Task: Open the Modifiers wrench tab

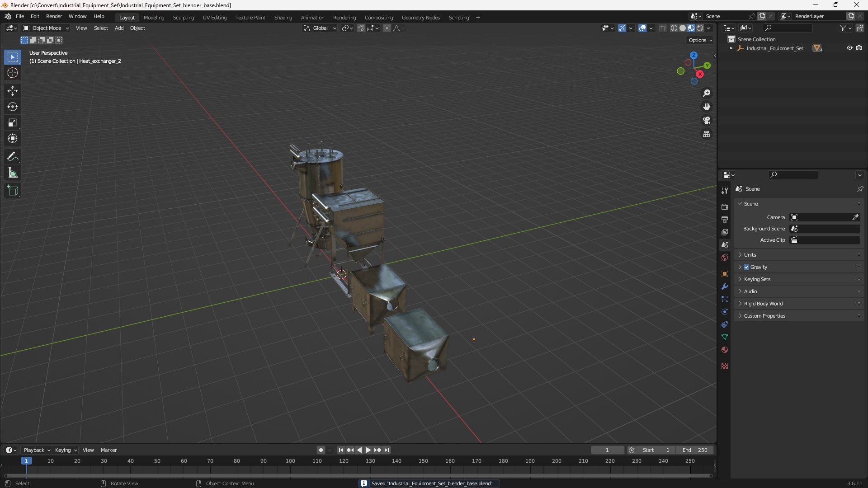Action: click(725, 286)
